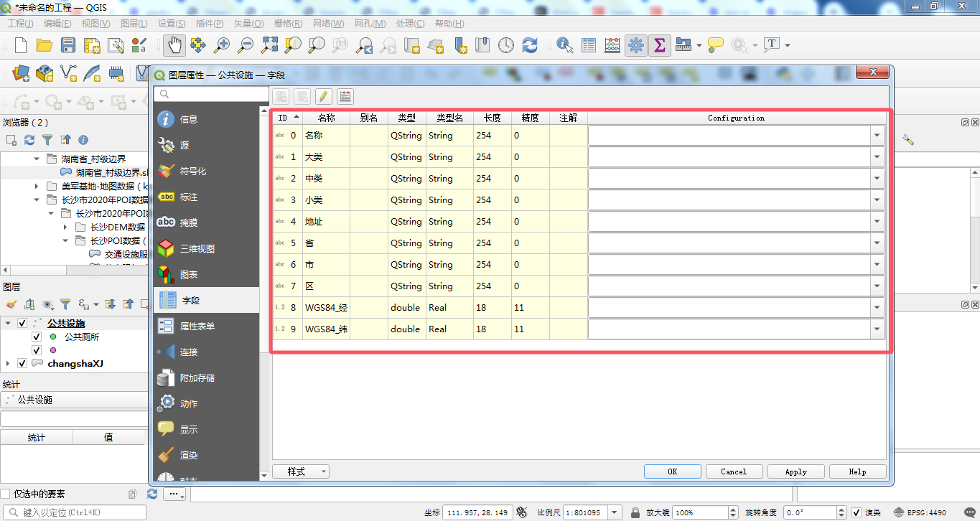Toggle the Statistical Summary sigma icon
Viewport: 980px width, 521px height.
click(659, 45)
